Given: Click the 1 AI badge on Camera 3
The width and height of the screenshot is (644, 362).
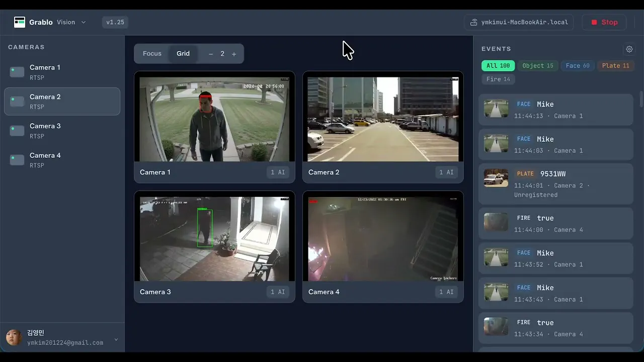Looking at the screenshot, I should pyautogui.click(x=278, y=292).
